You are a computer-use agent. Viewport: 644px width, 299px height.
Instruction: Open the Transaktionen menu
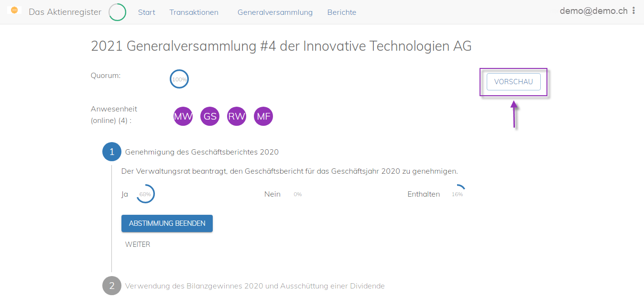tap(194, 12)
